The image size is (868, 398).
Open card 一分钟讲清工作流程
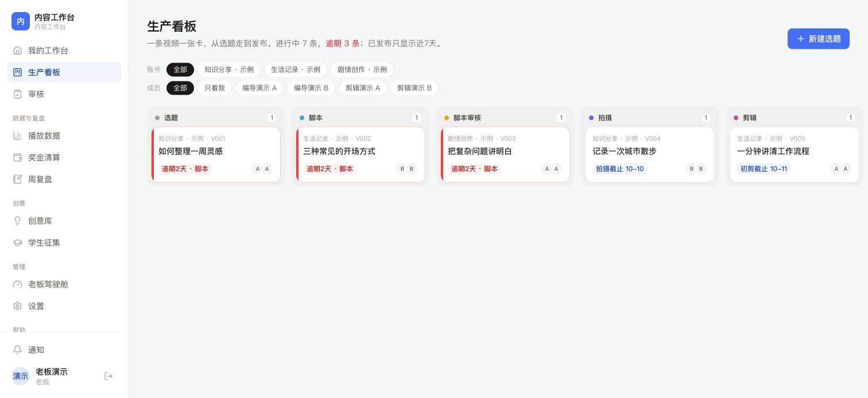(795, 155)
